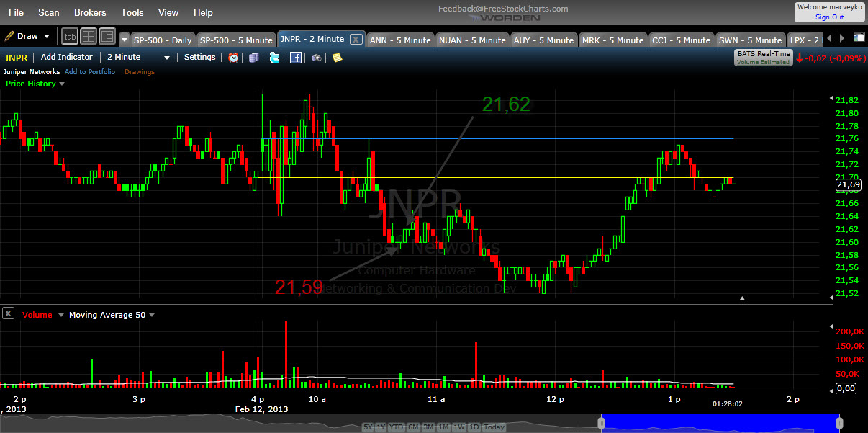This screenshot has width=868, height=433.
Task: Click the Add to Portfolio link
Action: click(89, 72)
